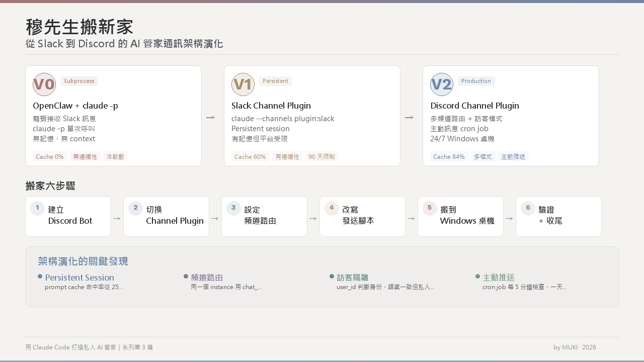Select the step 5 number circle
The width and height of the screenshot is (644, 362).
pos(430,208)
